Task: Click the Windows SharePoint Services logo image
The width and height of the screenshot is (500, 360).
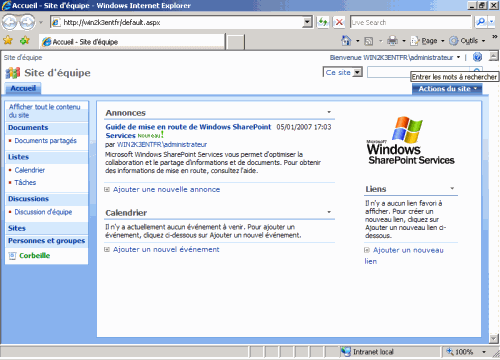Action: (411, 140)
